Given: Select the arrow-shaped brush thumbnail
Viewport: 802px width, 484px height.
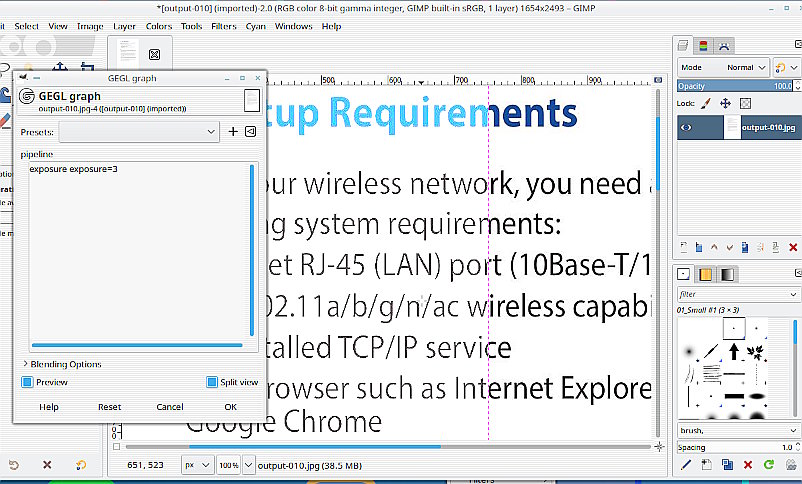Looking at the screenshot, I should (x=734, y=351).
